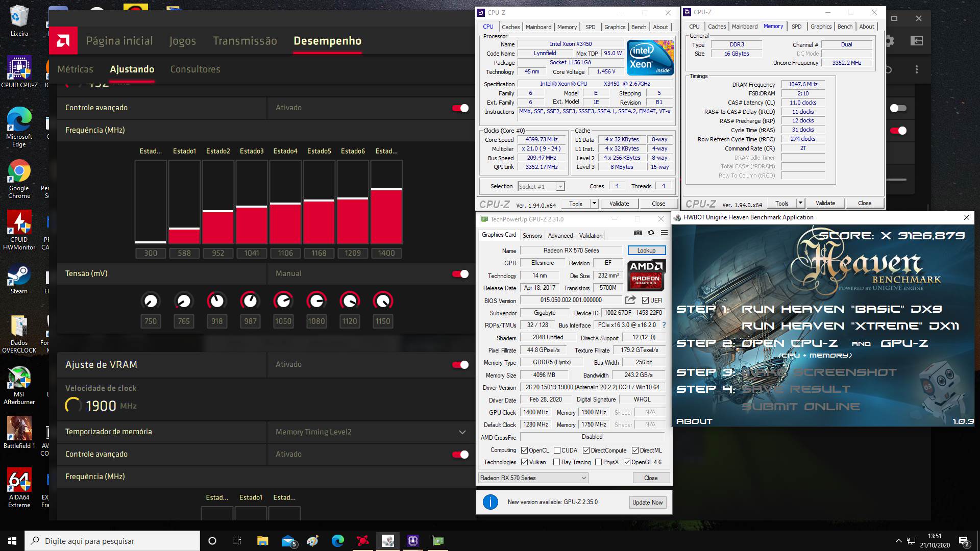Open the Mail app from the taskbar

coord(288,541)
